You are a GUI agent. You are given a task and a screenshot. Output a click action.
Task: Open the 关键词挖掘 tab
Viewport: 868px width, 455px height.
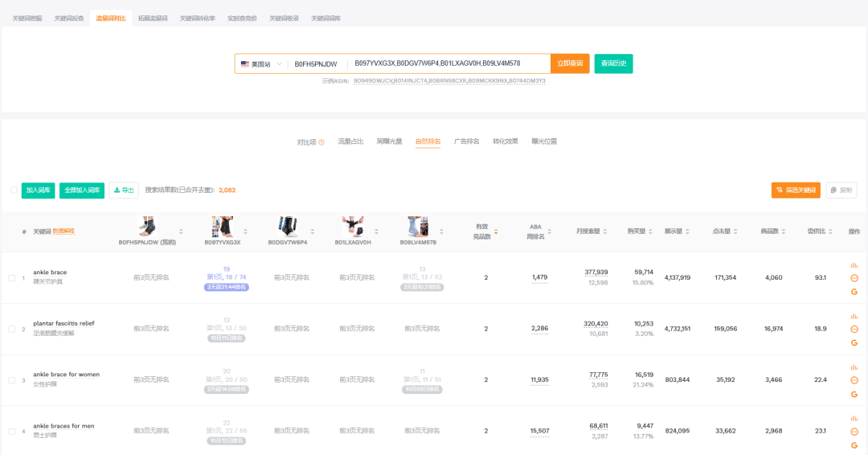pos(27,18)
